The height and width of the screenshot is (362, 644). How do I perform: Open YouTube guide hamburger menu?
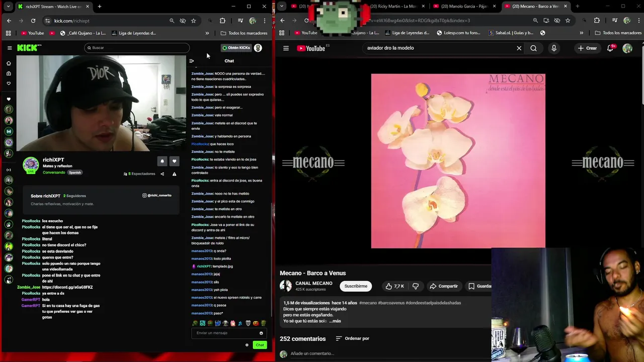click(286, 48)
